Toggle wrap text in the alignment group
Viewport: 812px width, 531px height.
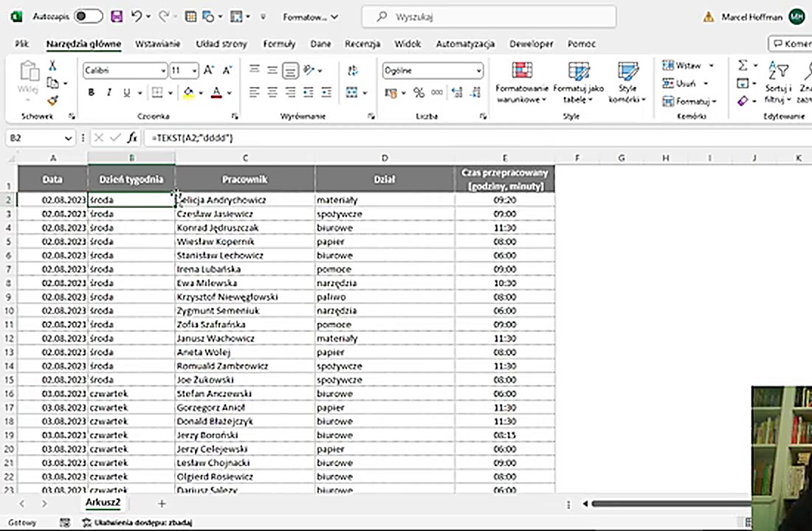coord(352,71)
